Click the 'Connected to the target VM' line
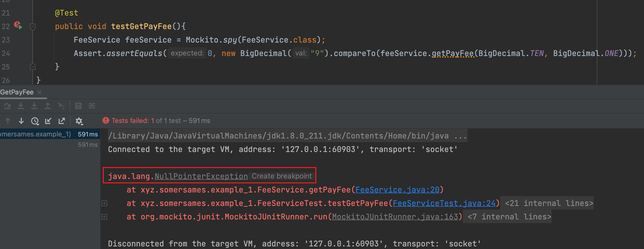The height and width of the screenshot is (249, 644). coord(283,149)
